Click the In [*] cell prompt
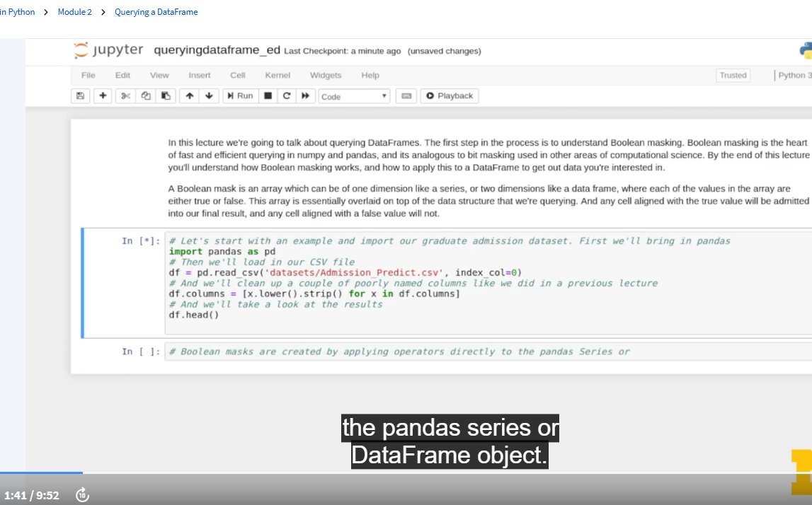 click(x=141, y=240)
